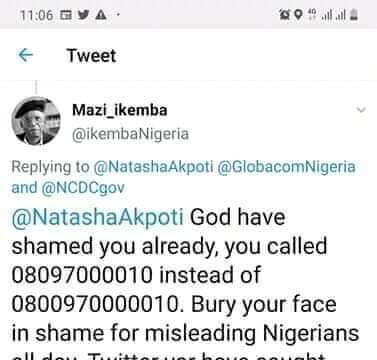Screen dimensions: 377x360
Task: Open @GlobacomNigeria in the Replying to line
Action: [x=286, y=167]
